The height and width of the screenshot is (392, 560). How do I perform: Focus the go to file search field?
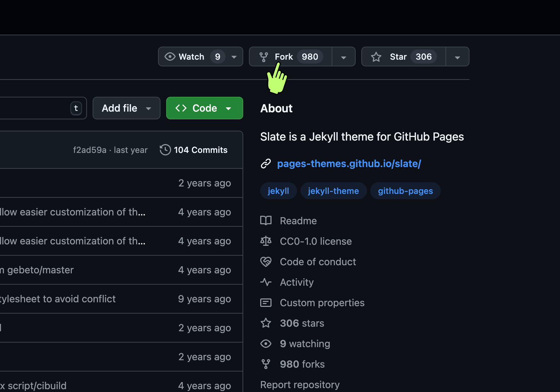coord(43,108)
